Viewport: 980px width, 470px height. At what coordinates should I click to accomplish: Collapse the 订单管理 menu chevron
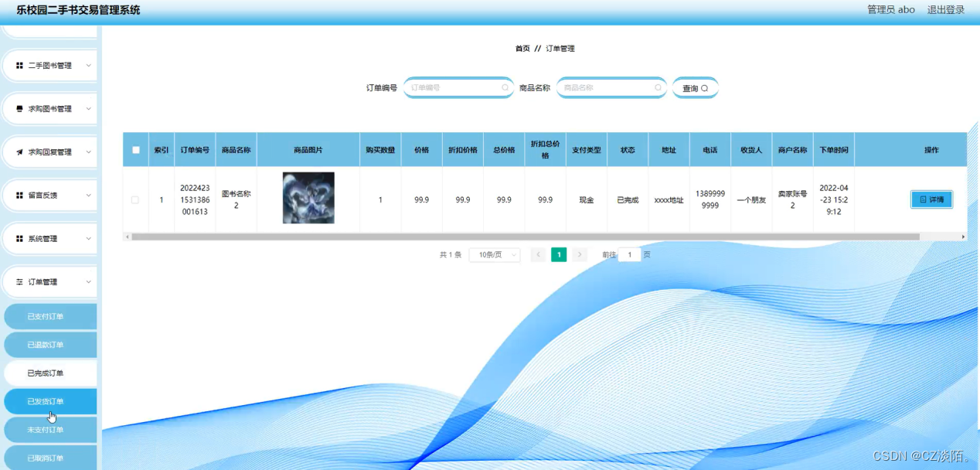tap(88, 282)
